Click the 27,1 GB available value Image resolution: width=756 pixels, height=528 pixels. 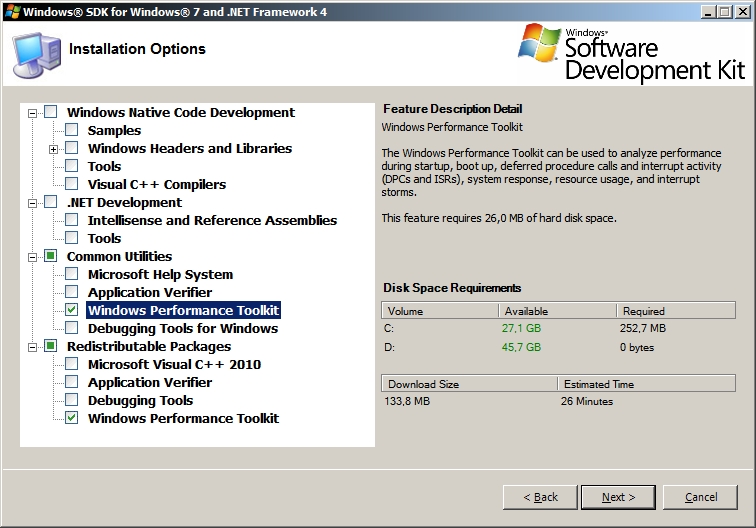(521, 328)
